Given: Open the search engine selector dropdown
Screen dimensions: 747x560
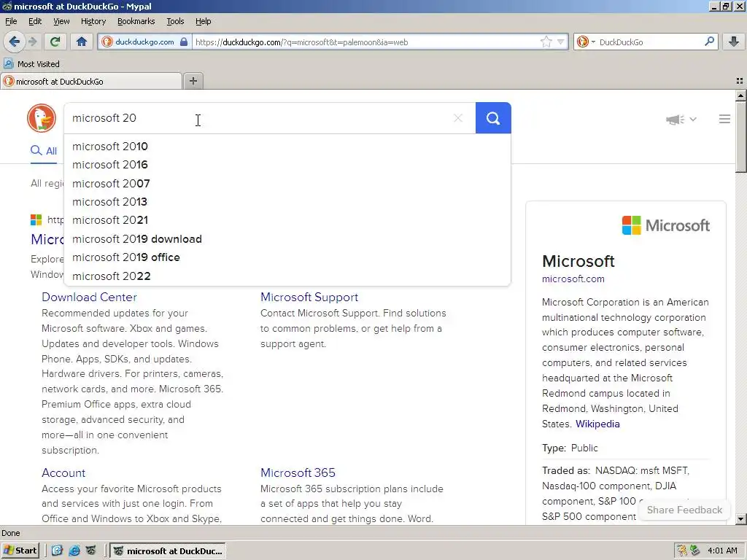Looking at the screenshot, I should [x=586, y=42].
